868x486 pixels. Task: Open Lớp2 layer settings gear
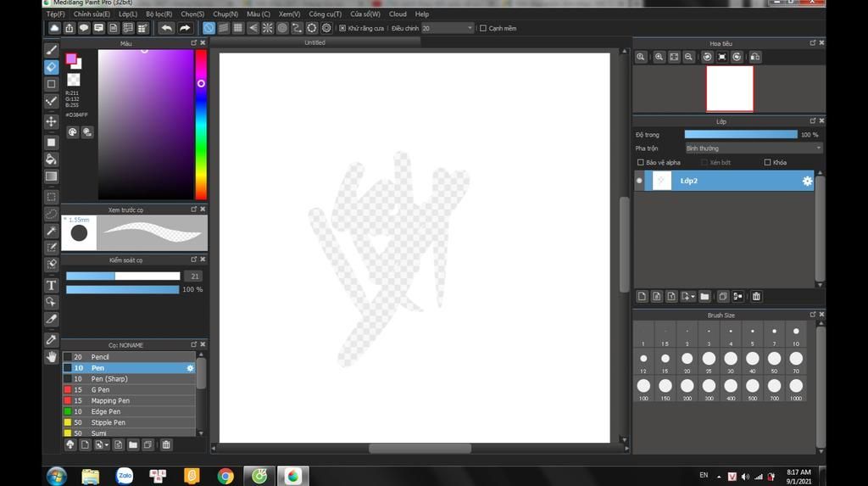[807, 182]
